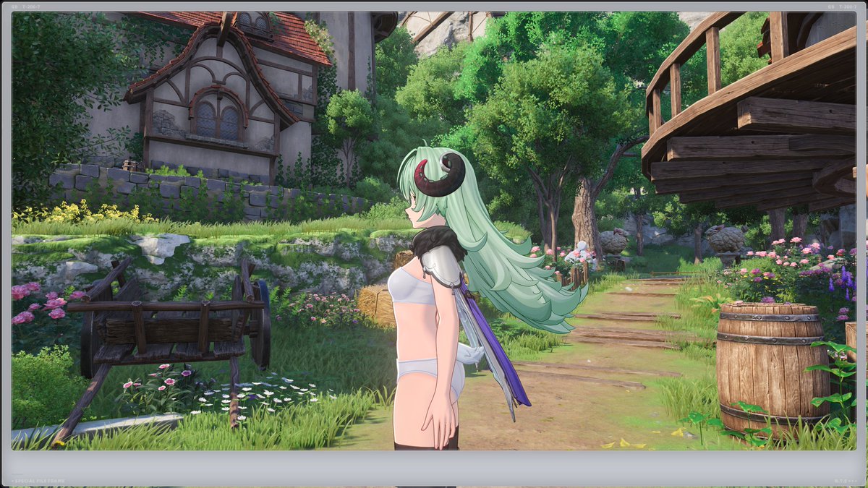
Task: Click the arched window on the house
Action: click(217, 114)
